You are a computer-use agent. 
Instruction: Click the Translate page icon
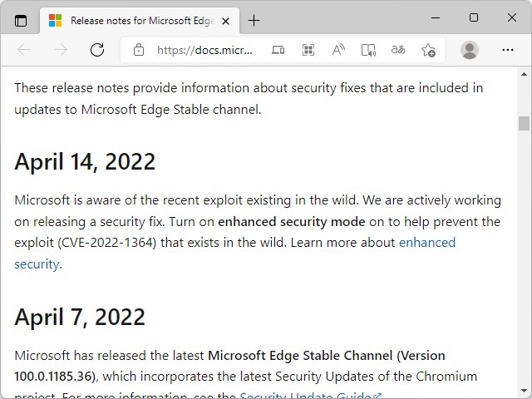[x=398, y=50]
